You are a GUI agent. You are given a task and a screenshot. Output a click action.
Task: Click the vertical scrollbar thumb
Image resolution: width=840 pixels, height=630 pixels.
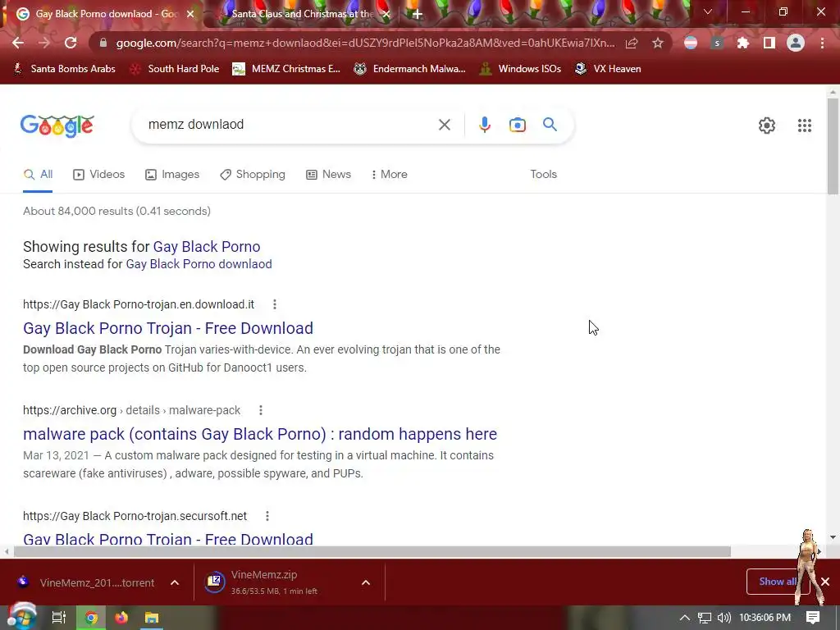(833, 146)
